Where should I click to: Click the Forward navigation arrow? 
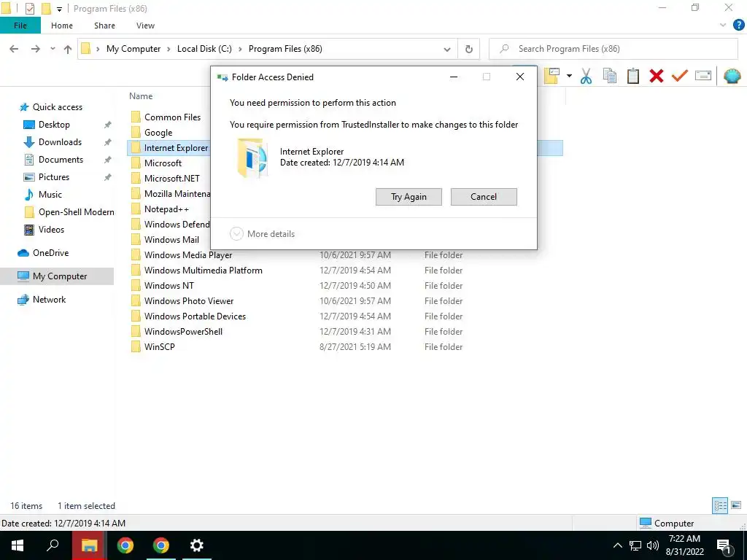tap(35, 49)
